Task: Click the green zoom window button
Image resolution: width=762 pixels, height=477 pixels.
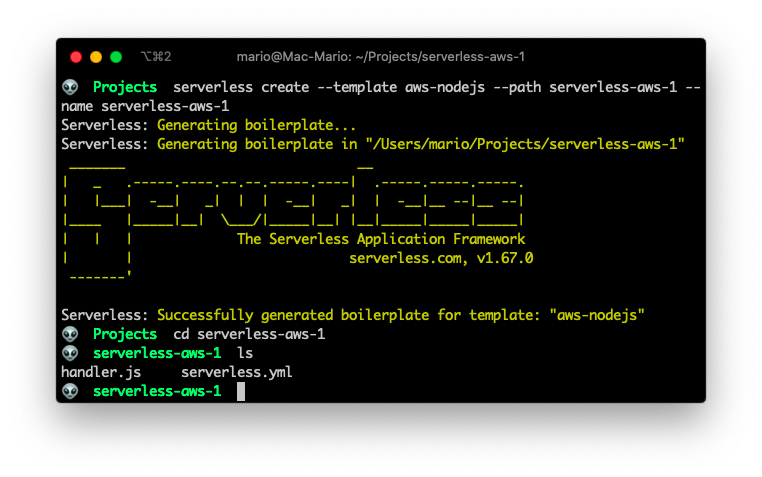Action: (116, 57)
